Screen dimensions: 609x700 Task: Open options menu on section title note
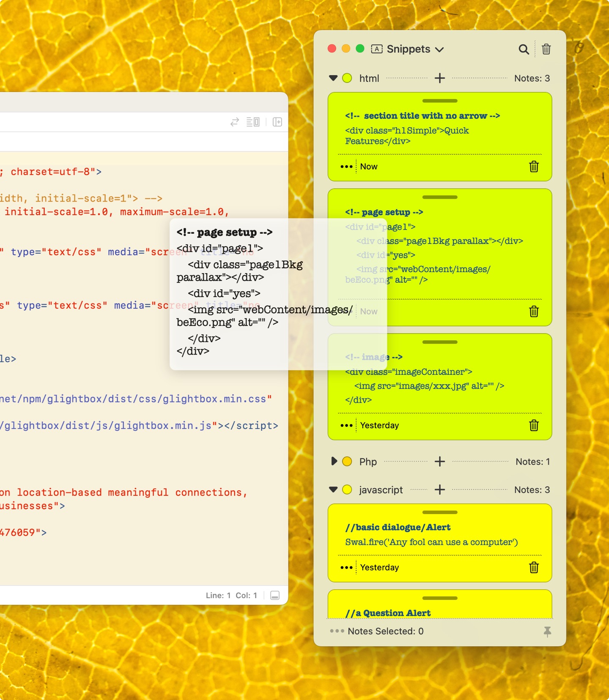point(346,167)
